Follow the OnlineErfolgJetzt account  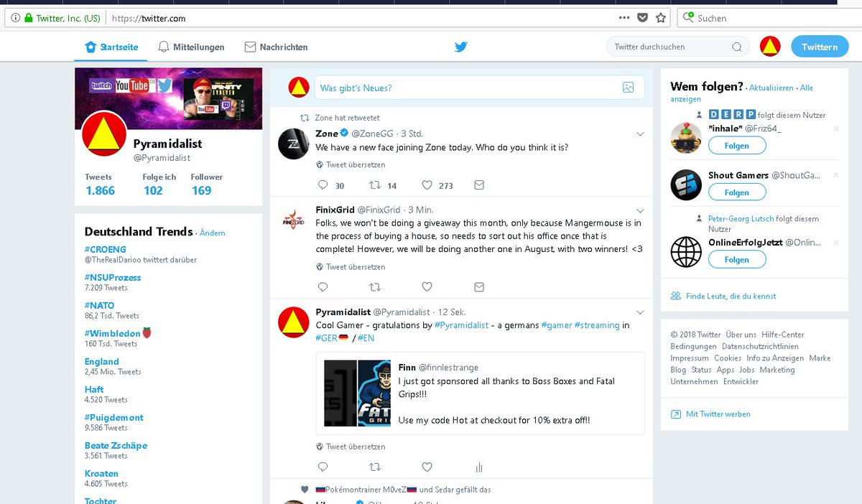click(737, 260)
